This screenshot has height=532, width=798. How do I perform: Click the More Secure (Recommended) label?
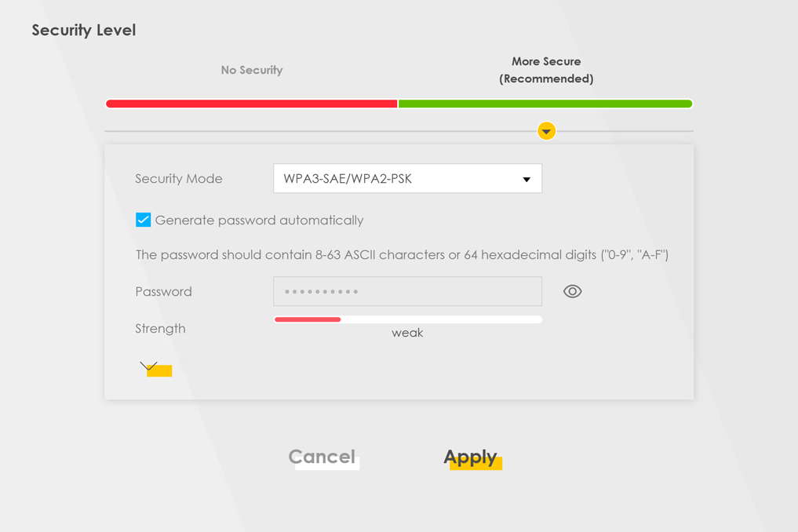[546, 70]
